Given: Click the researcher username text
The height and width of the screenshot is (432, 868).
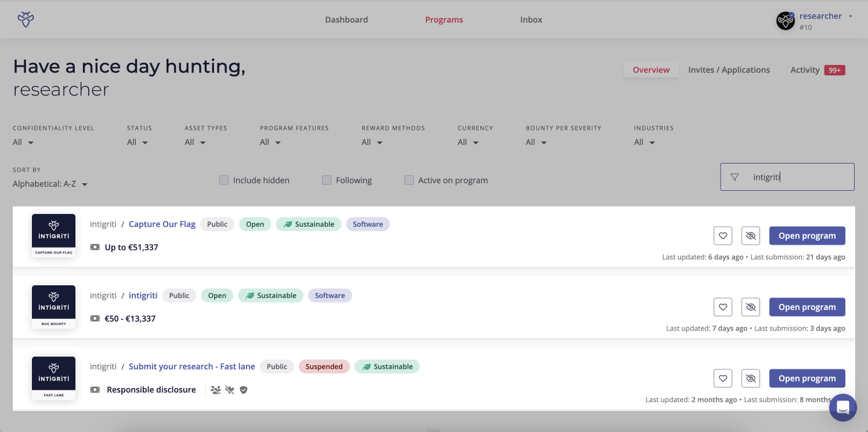Looking at the screenshot, I should (x=820, y=16).
